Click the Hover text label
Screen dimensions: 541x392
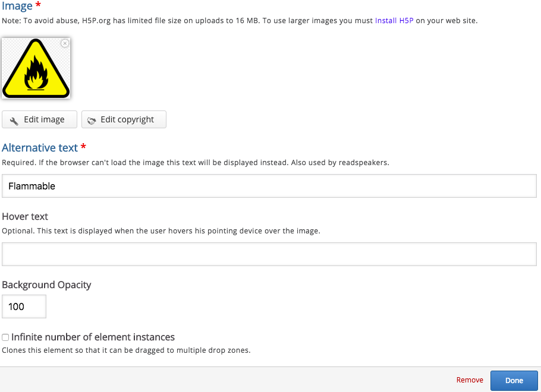[x=25, y=217]
